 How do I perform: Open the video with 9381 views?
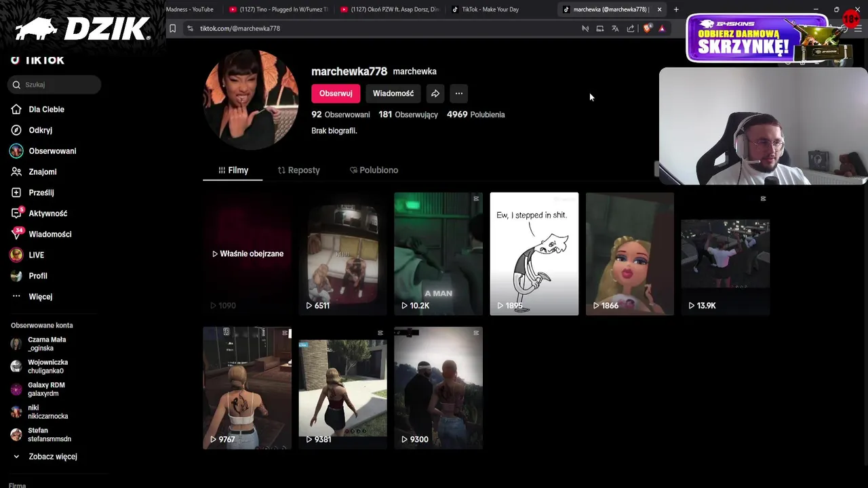[342, 388]
